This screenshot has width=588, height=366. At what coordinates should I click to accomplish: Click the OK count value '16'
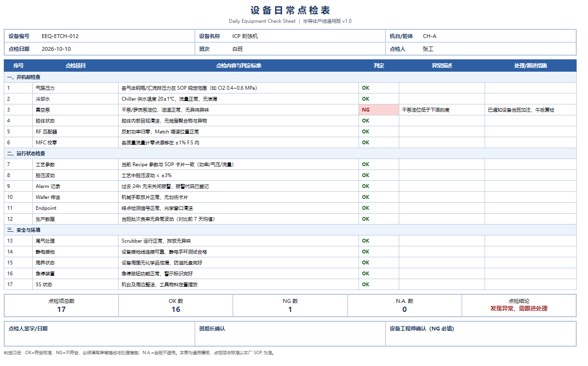click(x=176, y=309)
